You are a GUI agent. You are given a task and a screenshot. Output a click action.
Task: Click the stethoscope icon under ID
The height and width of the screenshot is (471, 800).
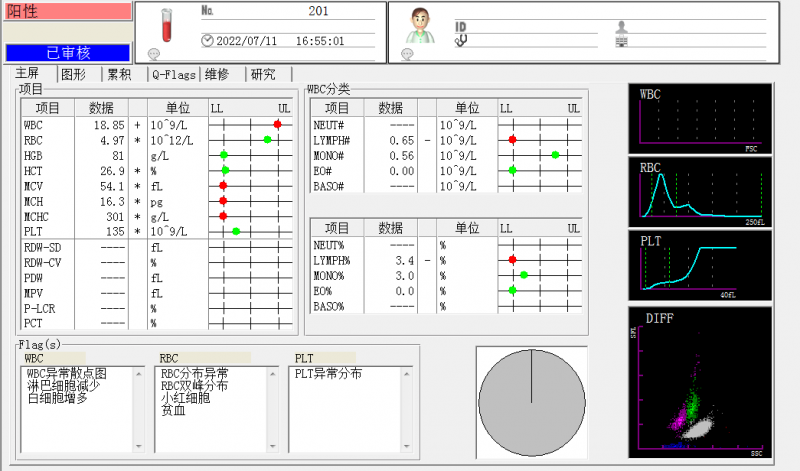[x=461, y=41]
